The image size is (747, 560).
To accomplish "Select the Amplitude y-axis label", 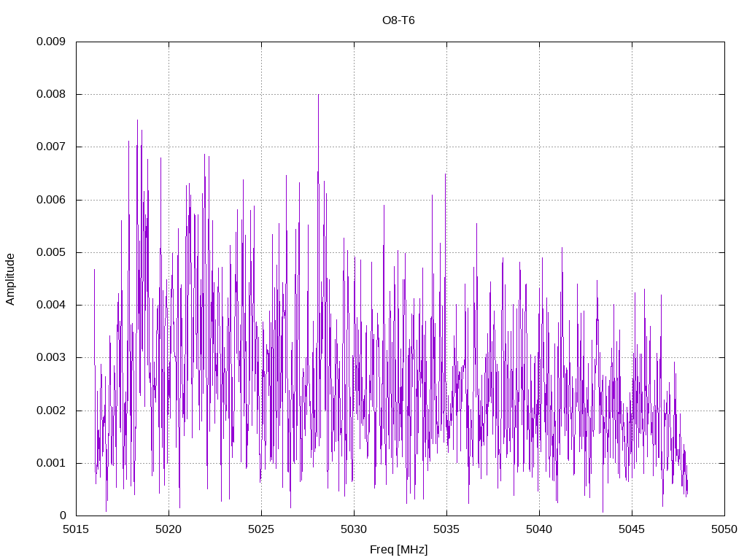I will click(x=10, y=279).
